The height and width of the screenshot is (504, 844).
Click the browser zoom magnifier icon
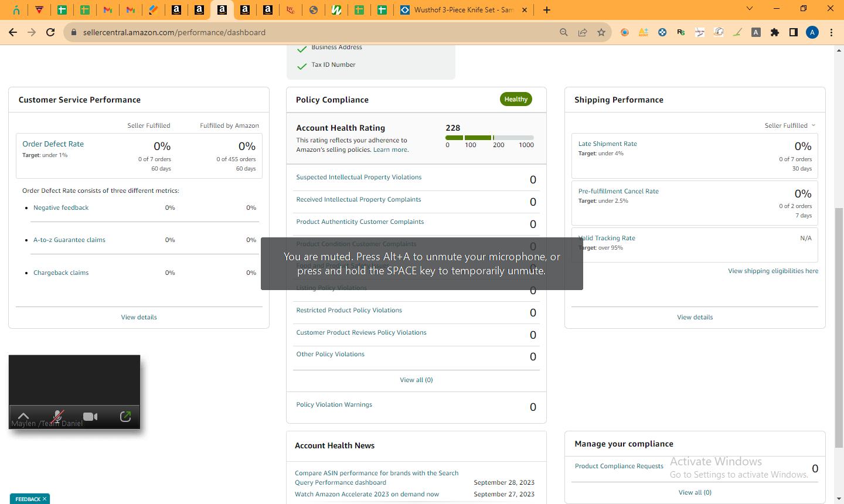point(564,32)
